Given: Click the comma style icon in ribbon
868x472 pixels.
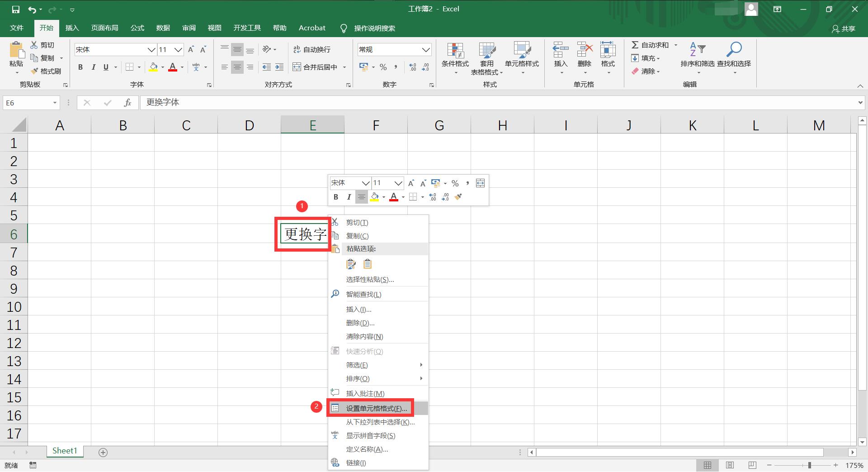Looking at the screenshot, I should (x=396, y=67).
